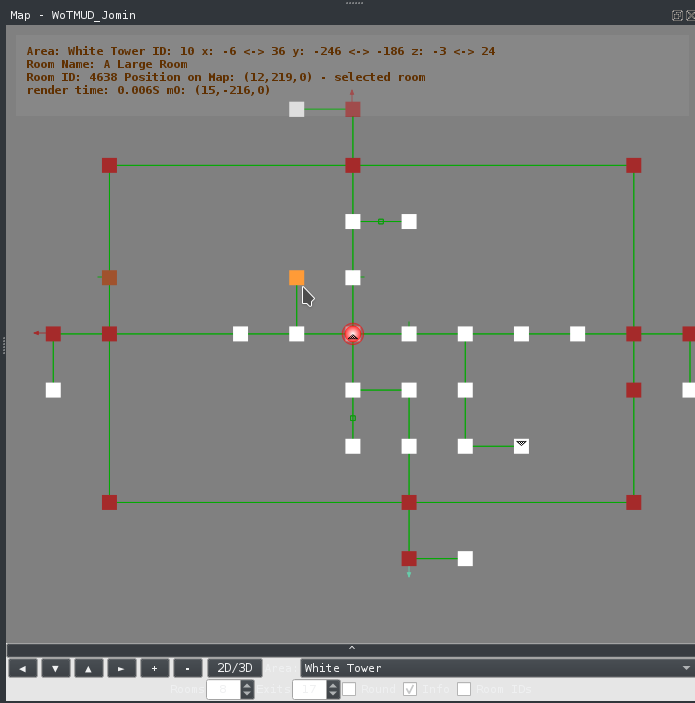Select the red room at the rectangle's top-left corner

pos(109,165)
